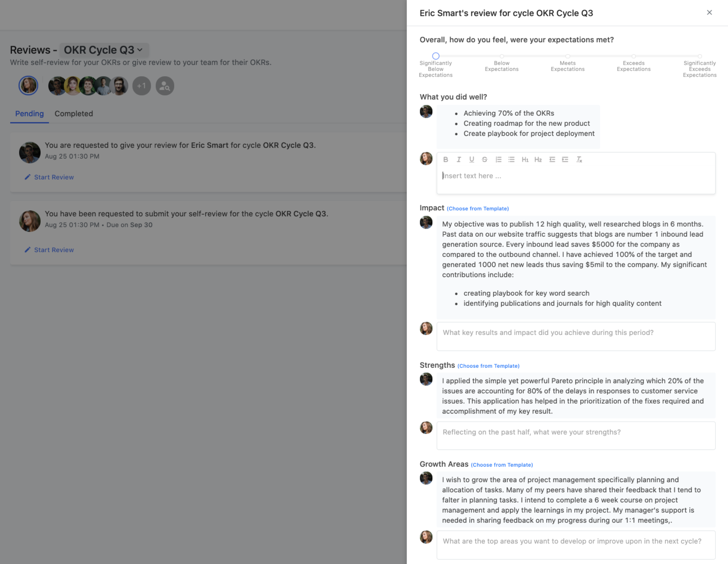
Task: Click the Growth Areas response text field
Action: [x=576, y=545]
